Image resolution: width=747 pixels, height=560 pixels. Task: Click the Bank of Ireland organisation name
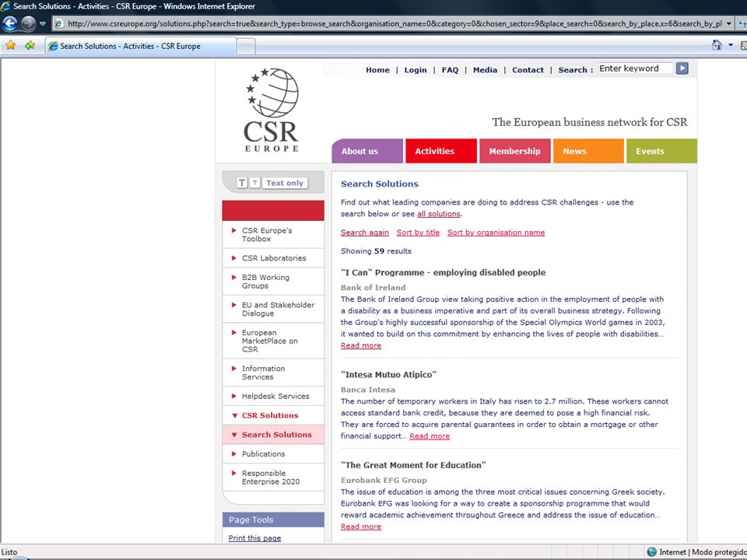(x=373, y=288)
